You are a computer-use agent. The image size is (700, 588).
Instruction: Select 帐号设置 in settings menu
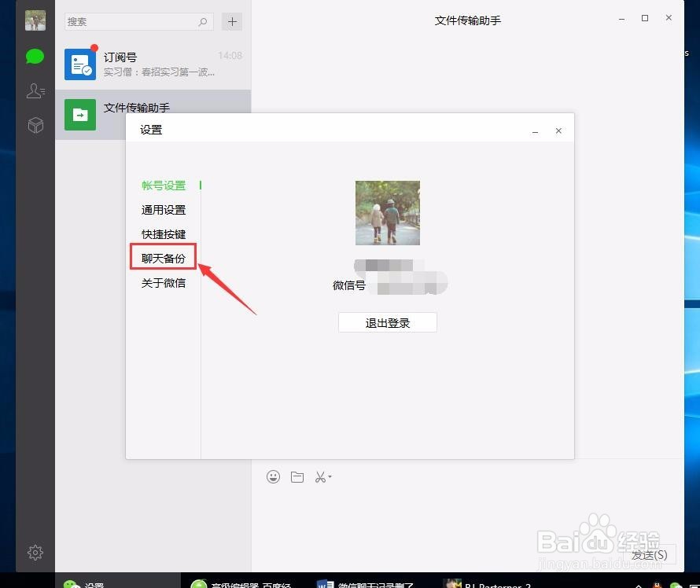pyautogui.click(x=164, y=186)
